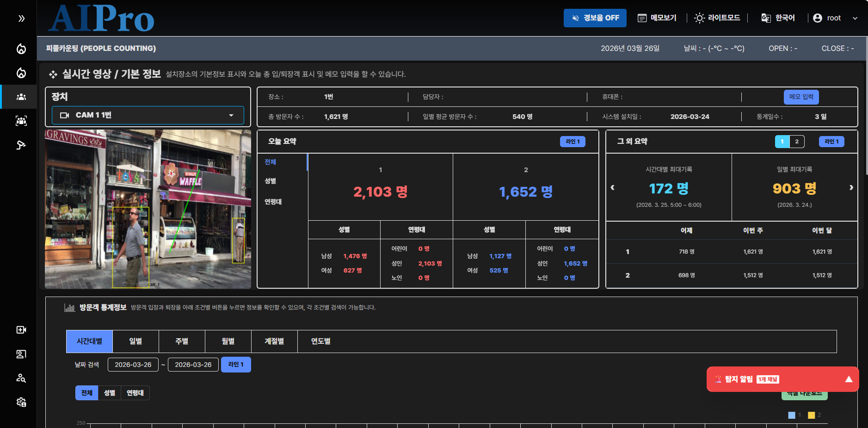
Task: Toggle the 경보음 OFF alarm sound
Action: (595, 18)
